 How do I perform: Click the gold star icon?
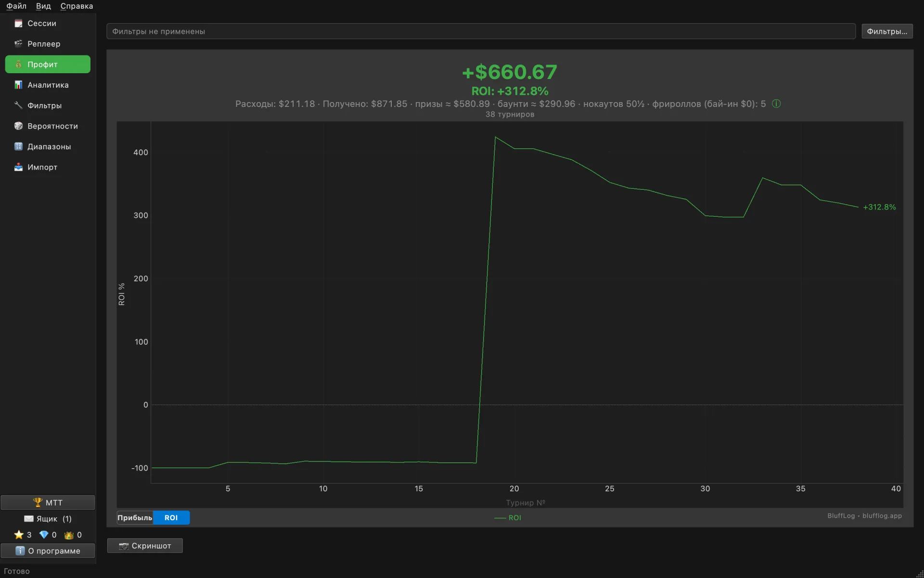[x=19, y=535]
